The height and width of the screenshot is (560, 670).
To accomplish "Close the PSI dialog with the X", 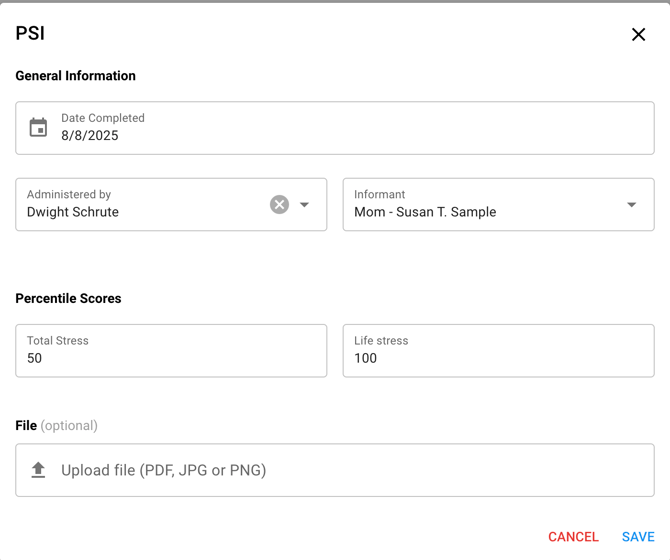I will pos(638,35).
